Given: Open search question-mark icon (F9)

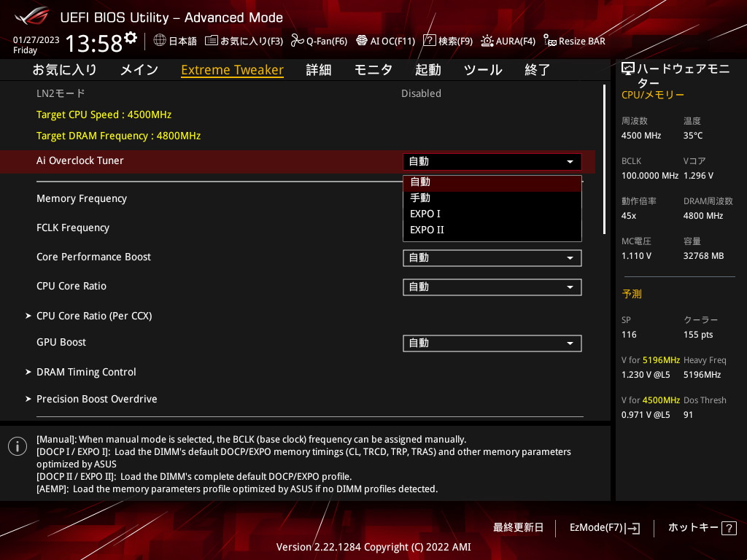Looking at the screenshot, I should (x=429, y=41).
